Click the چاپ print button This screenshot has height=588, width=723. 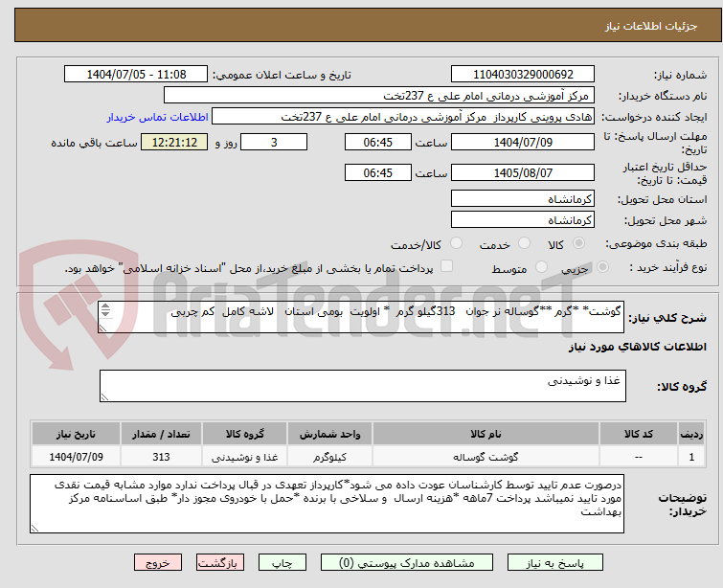click(x=282, y=563)
